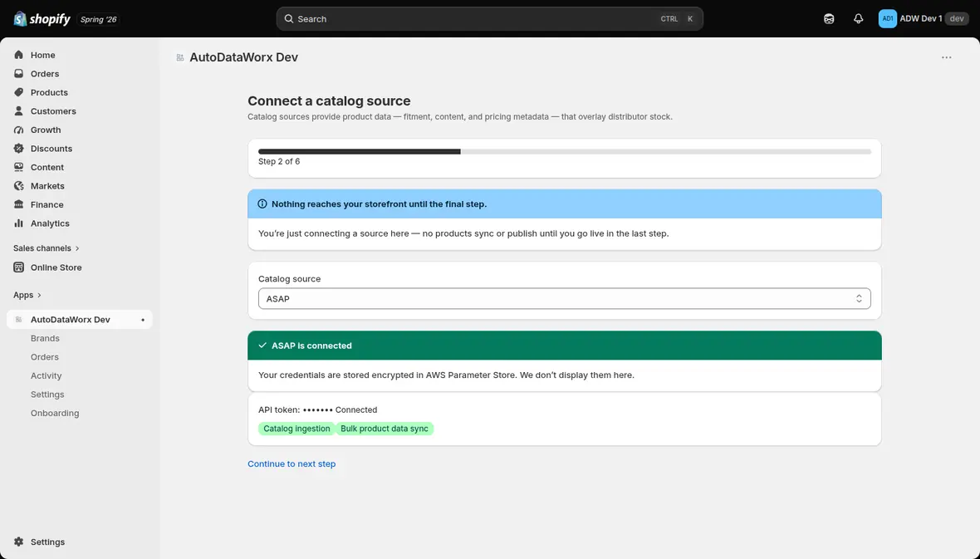Open Orders under AutoDataWorx Dev

pyautogui.click(x=44, y=357)
